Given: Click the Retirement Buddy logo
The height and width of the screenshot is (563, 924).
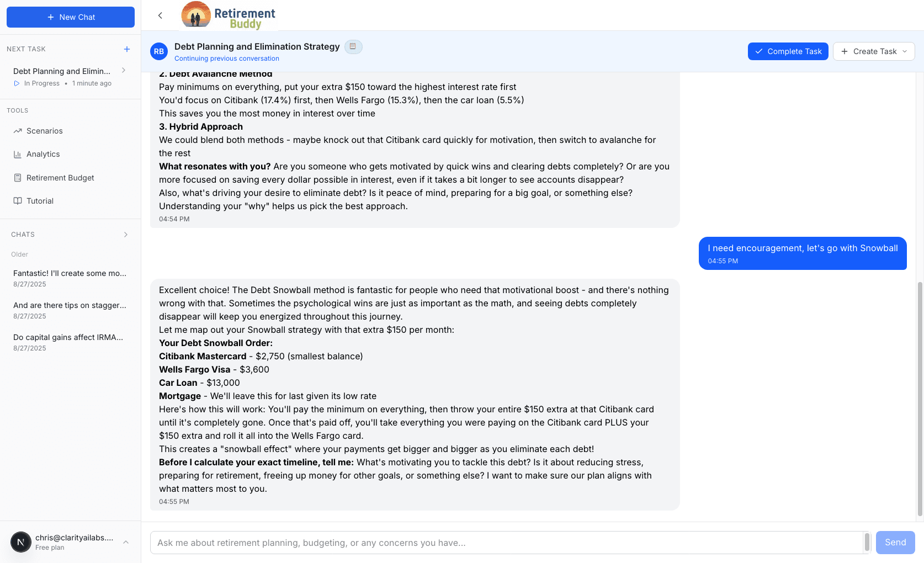Looking at the screenshot, I should point(229,15).
